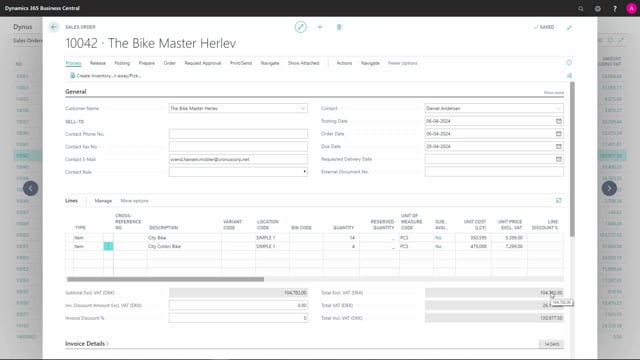Click the page vertical scrollbar
Screen dimensions: 640x360
click(x=572, y=159)
